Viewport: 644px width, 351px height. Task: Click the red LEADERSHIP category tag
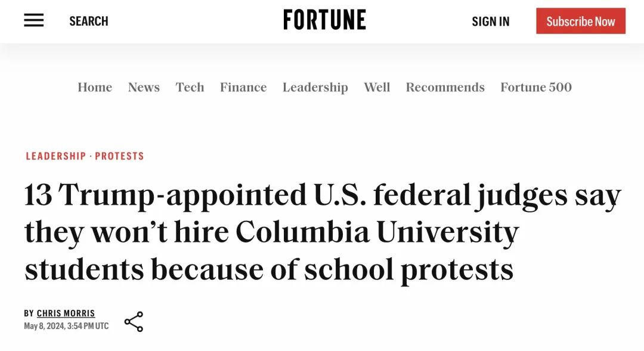[x=56, y=156]
